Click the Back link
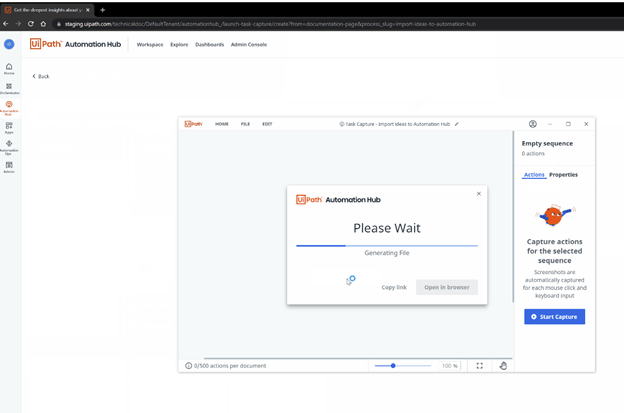The image size is (624, 413). tap(41, 76)
